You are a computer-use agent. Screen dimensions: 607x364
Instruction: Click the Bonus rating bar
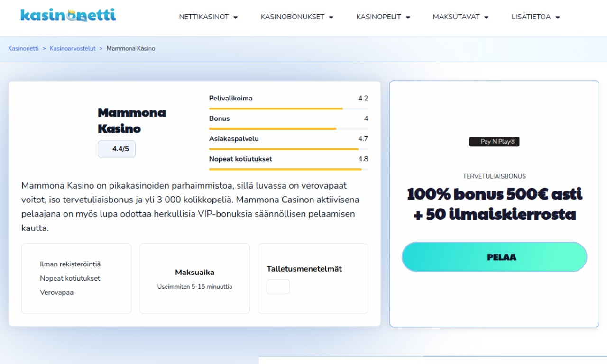(288, 128)
